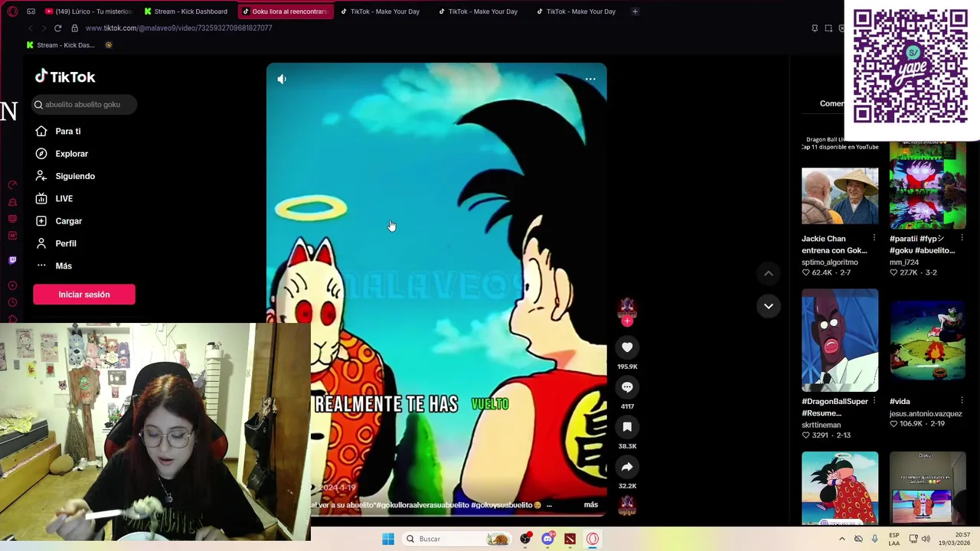Open jesus.antonio.vazquez profile link
Screen dimensions: 980x551
point(926,413)
